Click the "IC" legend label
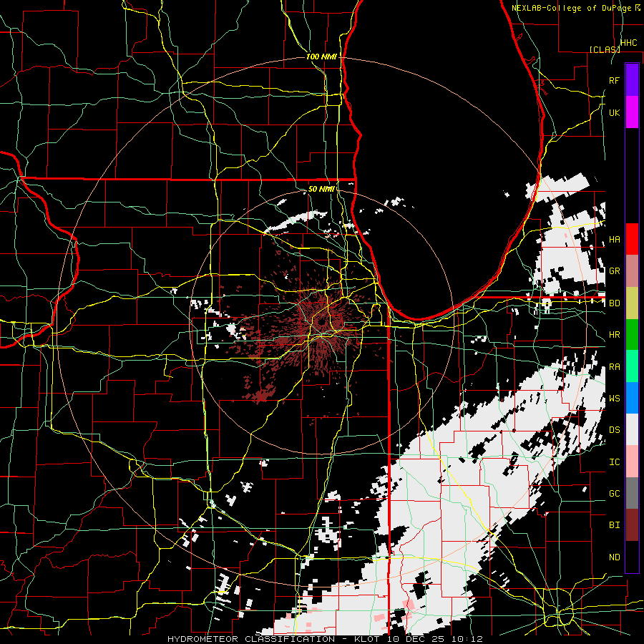644x644 pixels. [x=614, y=462]
